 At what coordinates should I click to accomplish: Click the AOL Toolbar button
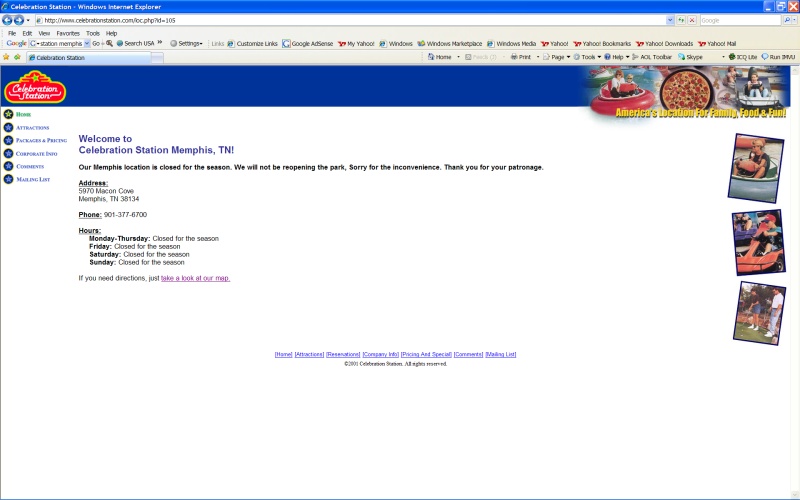[652, 57]
